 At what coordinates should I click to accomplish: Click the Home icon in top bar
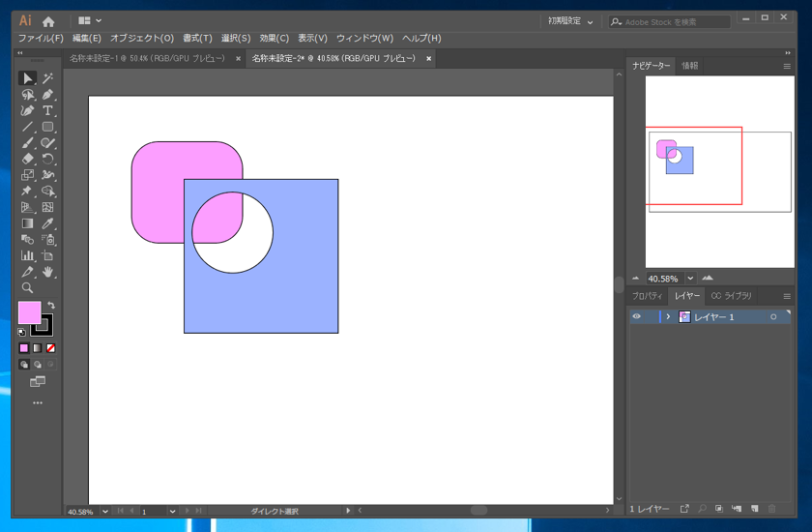[x=48, y=21]
